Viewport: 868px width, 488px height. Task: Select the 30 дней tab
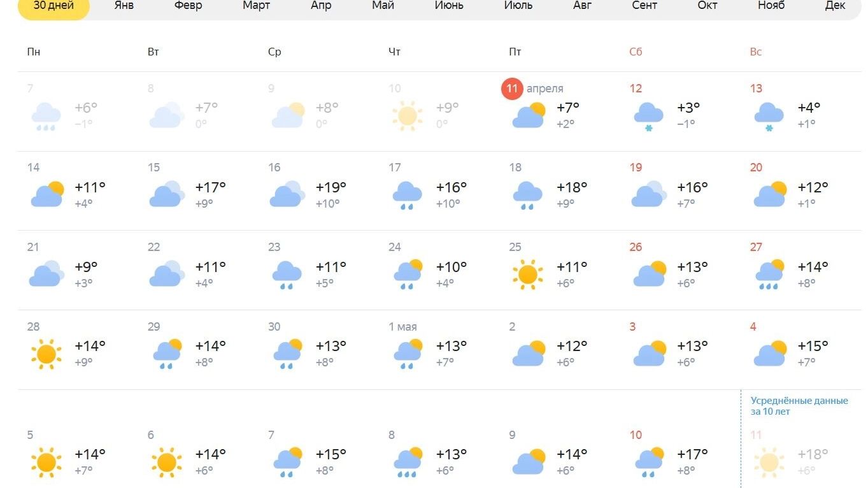tap(53, 6)
